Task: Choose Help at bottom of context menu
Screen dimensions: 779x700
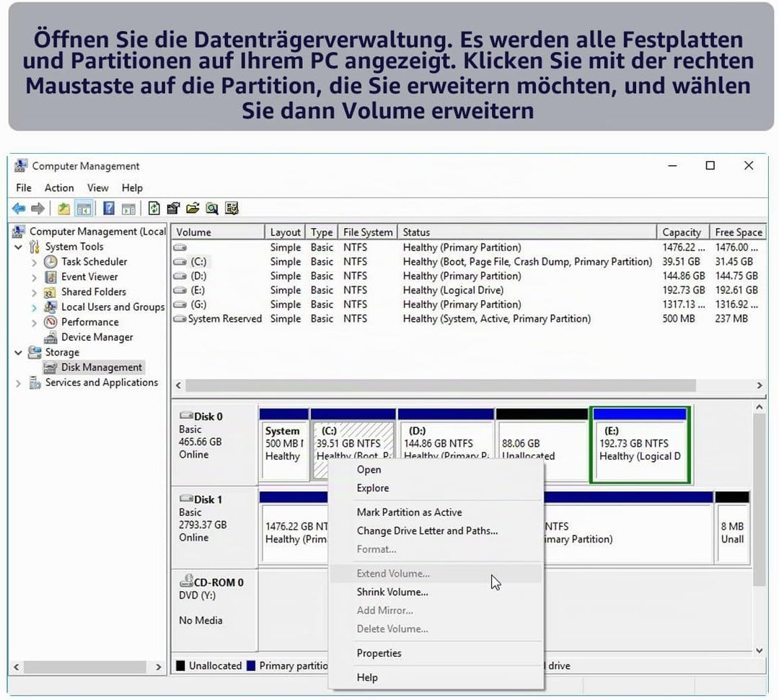Action: (436, 678)
